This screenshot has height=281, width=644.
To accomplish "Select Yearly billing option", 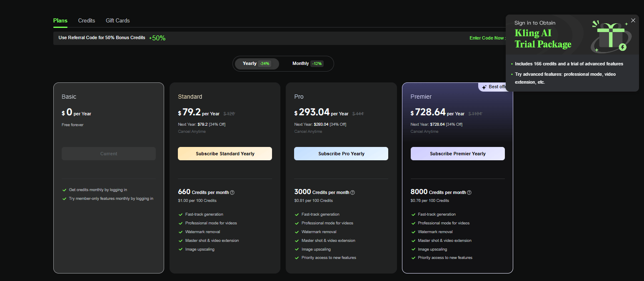I will tap(257, 64).
